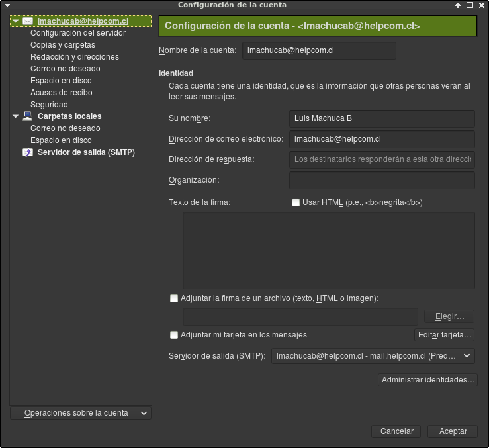The image size is (489, 448).
Task: Close the account settings window
Action: coord(482,5)
